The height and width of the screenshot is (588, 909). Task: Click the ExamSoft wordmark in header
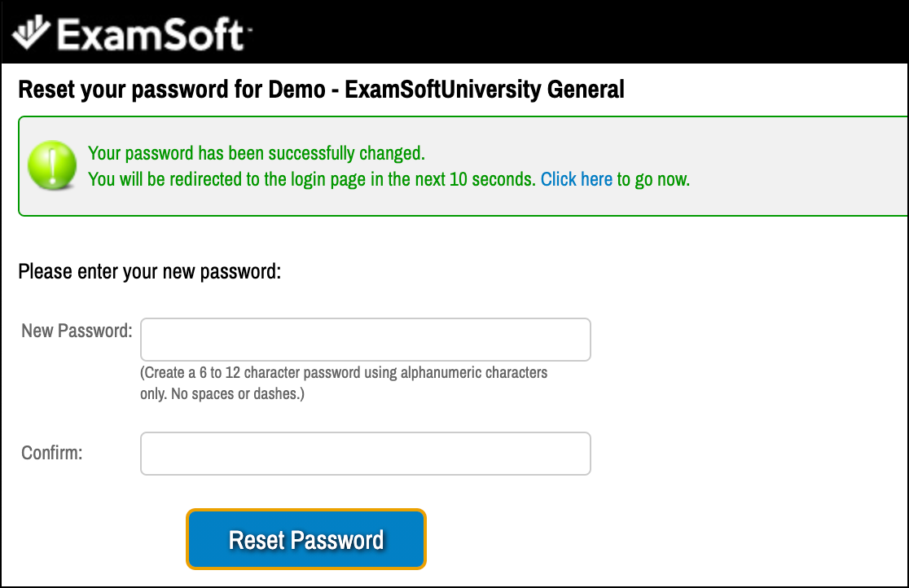coord(149,34)
